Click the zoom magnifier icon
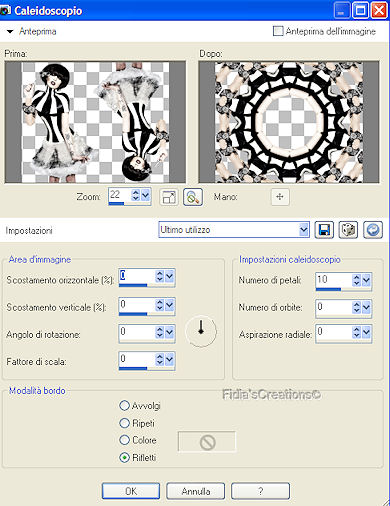Viewport: 390px width, 506px height. tap(193, 197)
